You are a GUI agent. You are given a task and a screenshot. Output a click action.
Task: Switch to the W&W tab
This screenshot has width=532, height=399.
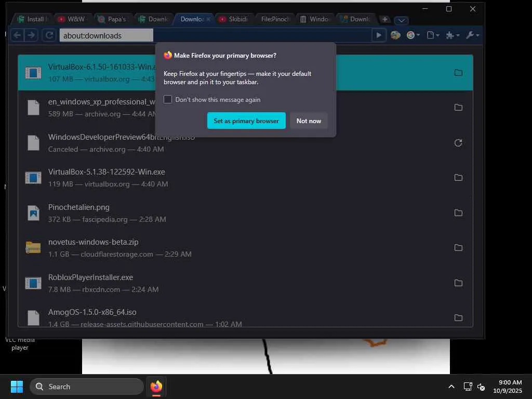tap(72, 19)
